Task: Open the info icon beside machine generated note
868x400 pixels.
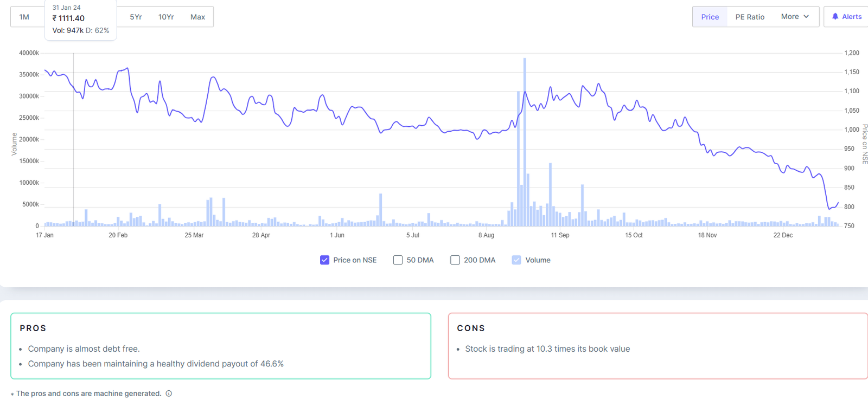Action: 169,393
